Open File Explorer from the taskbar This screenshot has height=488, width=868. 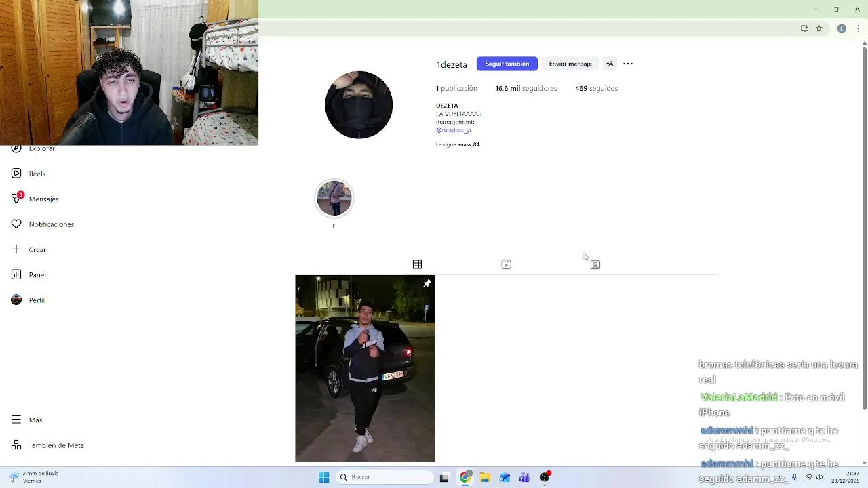[x=485, y=478]
